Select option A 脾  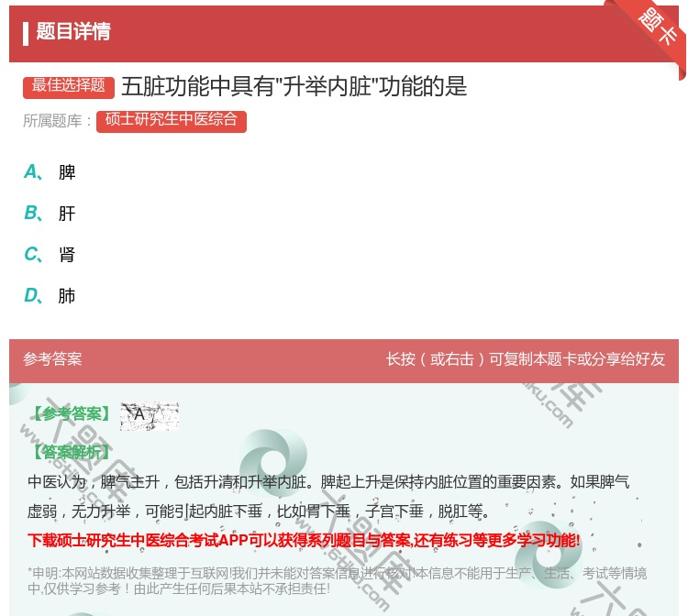click(x=50, y=171)
